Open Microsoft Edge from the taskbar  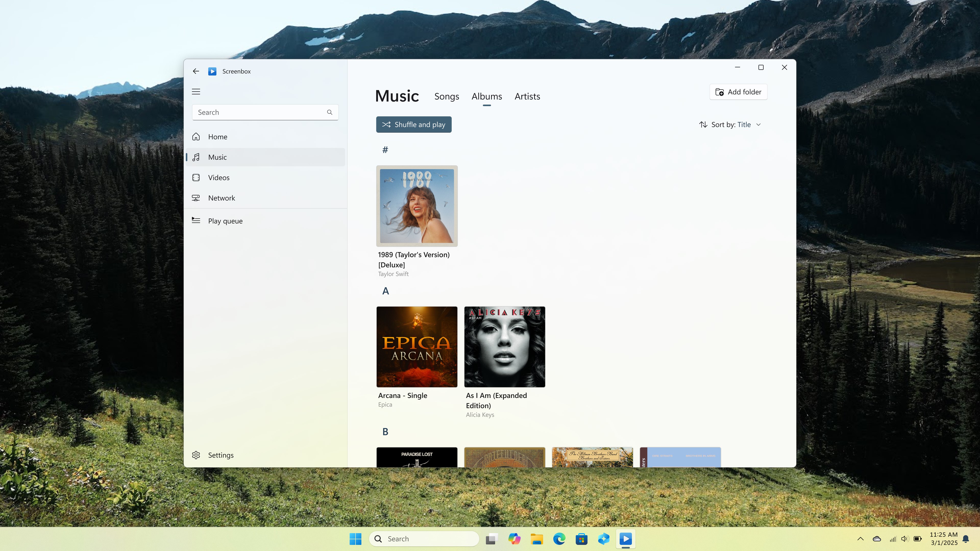[x=559, y=539]
